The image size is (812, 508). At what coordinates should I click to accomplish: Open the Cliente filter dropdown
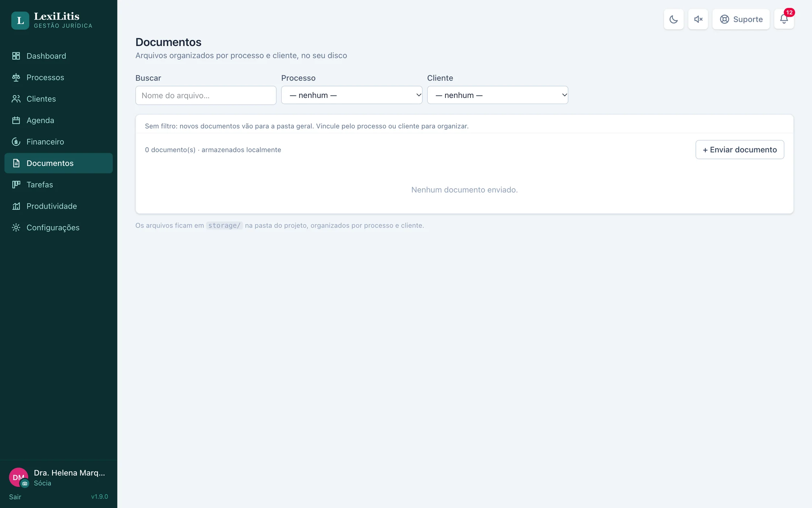(497, 95)
